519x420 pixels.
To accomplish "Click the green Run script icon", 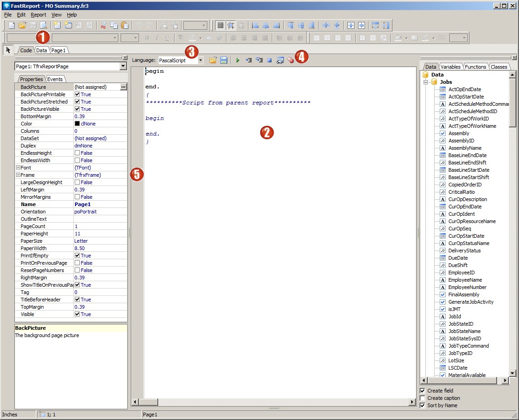I will point(237,60).
